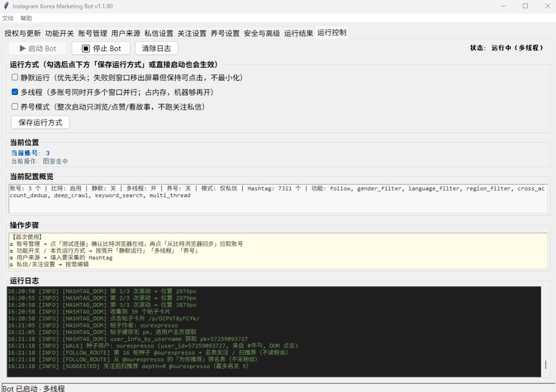The height and width of the screenshot is (392, 556).
Task: Click status bar text Bot 已启动 · 多线程
Action: click(34, 388)
